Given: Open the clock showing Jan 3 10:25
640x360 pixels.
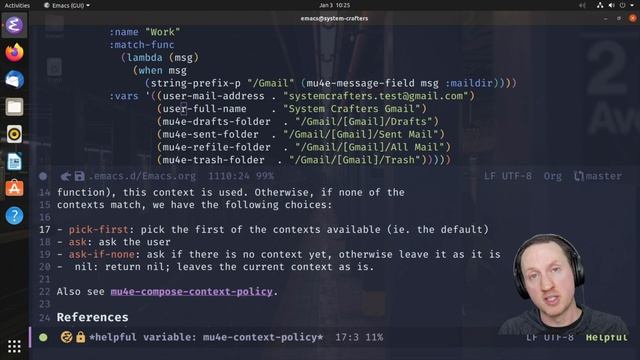Looking at the screenshot, I should (334, 5).
